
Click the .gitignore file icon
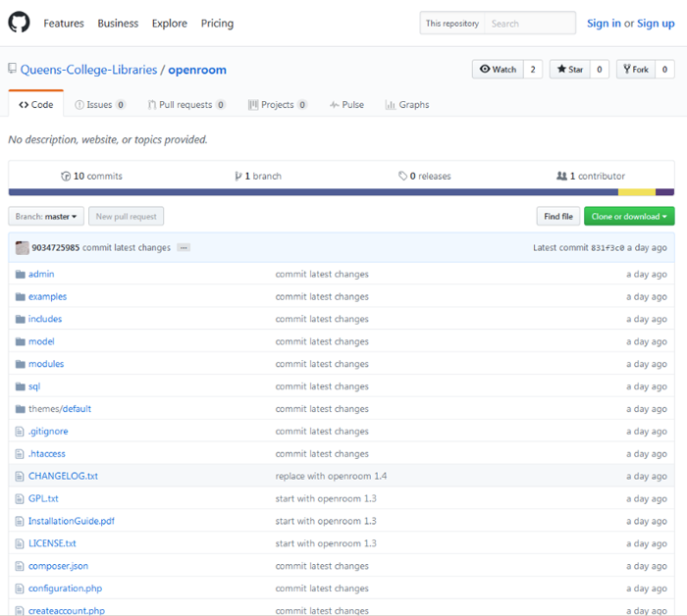(x=20, y=432)
